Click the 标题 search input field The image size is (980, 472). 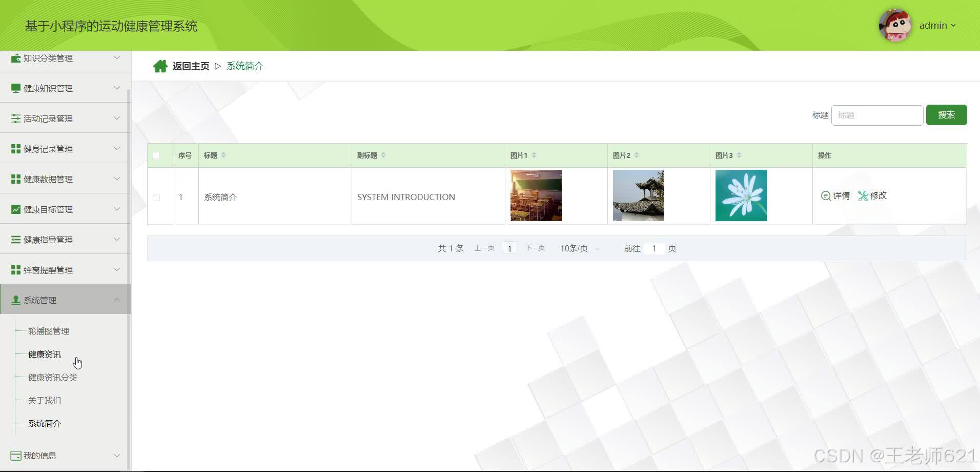coord(877,115)
